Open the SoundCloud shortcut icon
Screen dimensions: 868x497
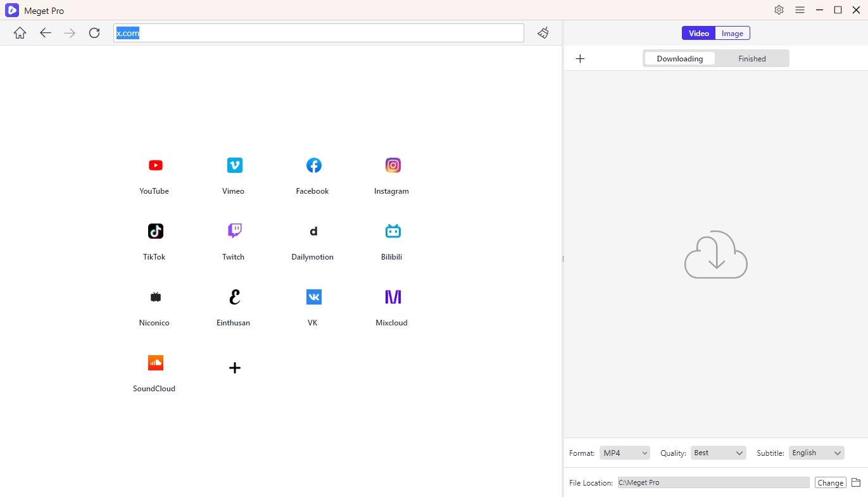coord(156,363)
